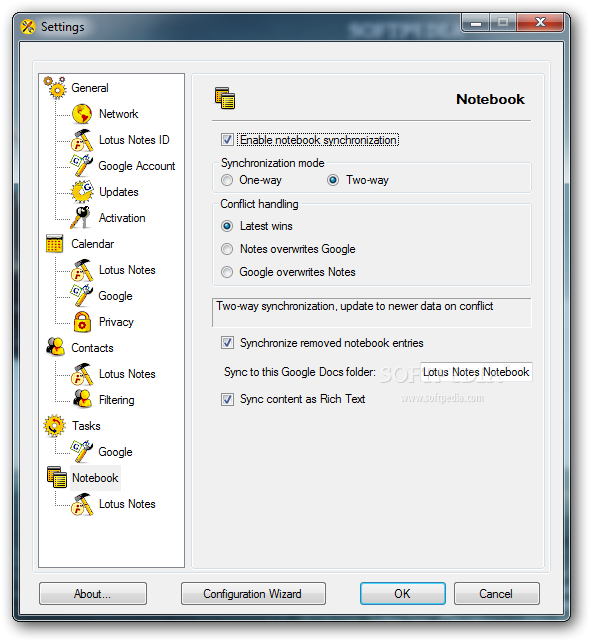Click the Network globe icon
591x642 pixels.
coord(82,114)
